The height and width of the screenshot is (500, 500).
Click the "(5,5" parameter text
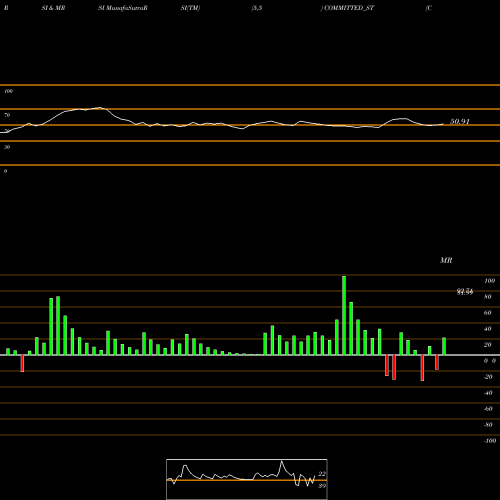pyautogui.click(x=257, y=8)
